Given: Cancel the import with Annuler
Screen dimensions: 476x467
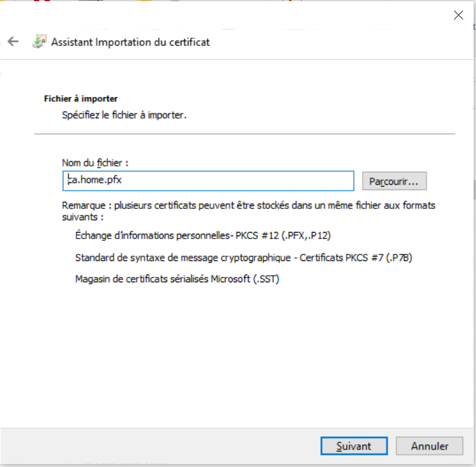Looking at the screenshot, I should coord(429,446).
